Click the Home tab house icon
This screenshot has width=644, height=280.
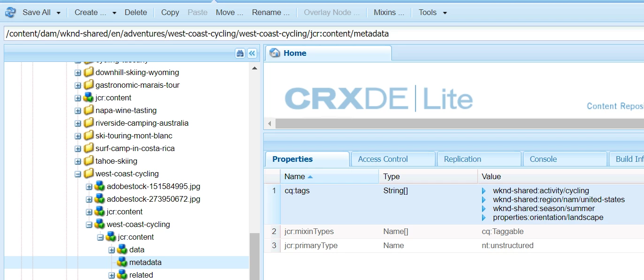[x=275, y=53]
